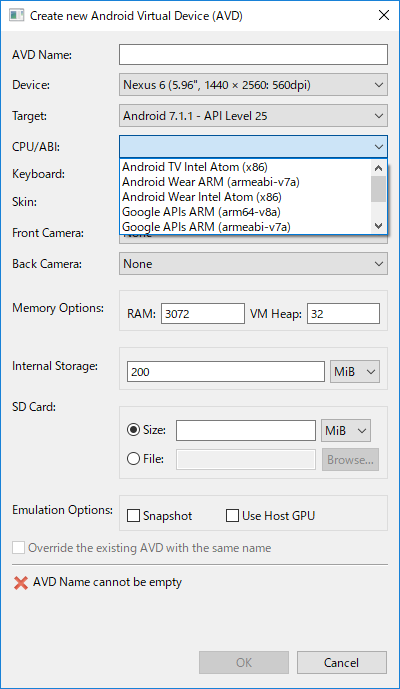Open the Target dropdown Android 7.1.1

click(x=253, y=116)
